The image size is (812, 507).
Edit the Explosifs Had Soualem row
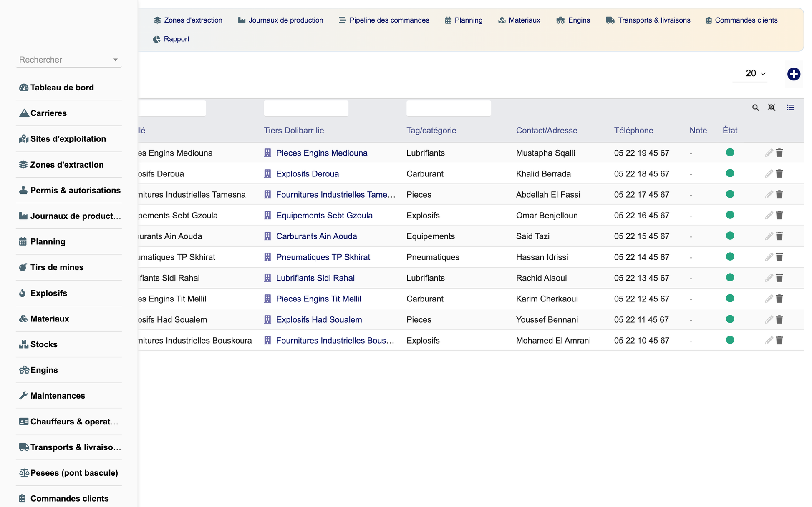click(x=769, y=320)
